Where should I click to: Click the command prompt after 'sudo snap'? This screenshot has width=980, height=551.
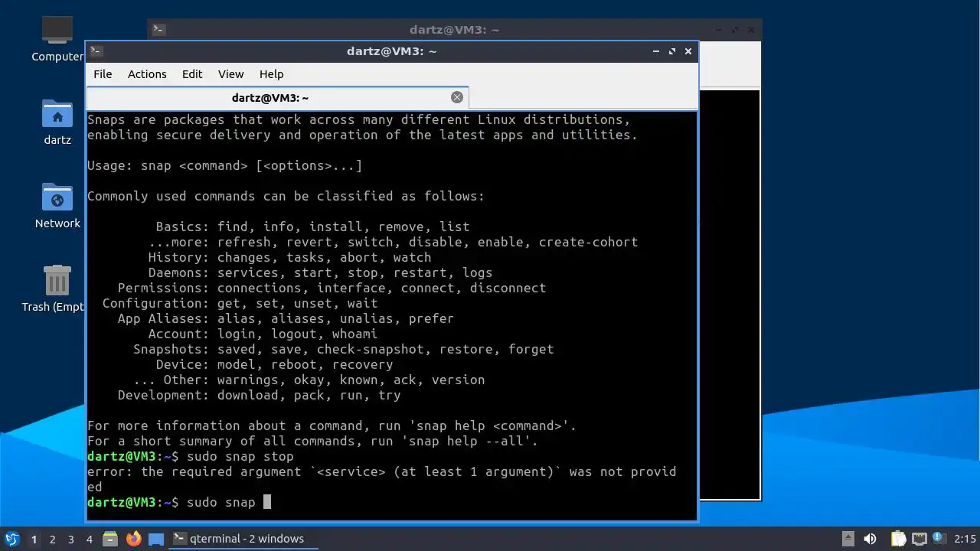click(x=267, y=502)
